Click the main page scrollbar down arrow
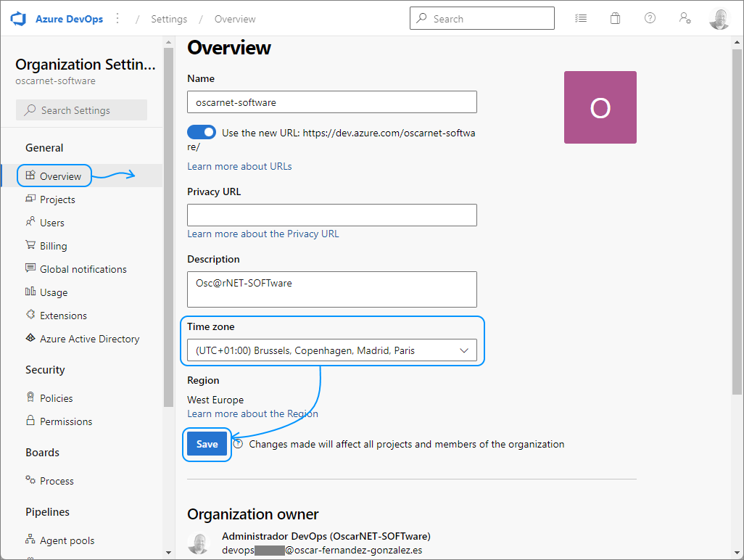 [x=737, y=553]
